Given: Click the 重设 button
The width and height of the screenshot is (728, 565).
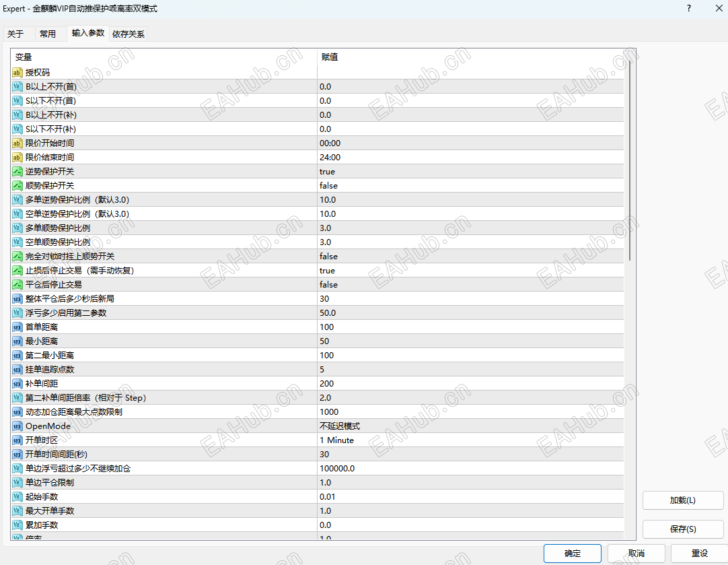Looking at the screenshot, I should pyautogui.click(x=699, y=554).
